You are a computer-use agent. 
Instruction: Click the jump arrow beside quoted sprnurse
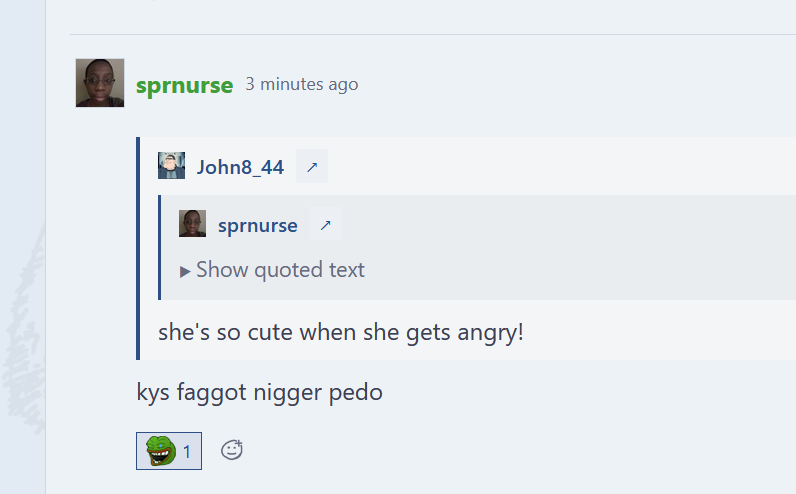[325, 224]
